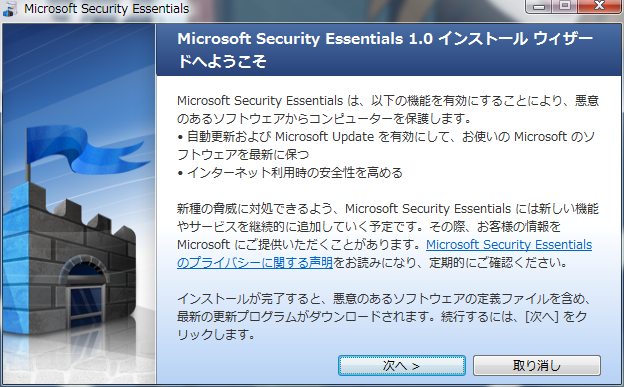The width and height of the screenshot is (624, 387).
Task: Click the bullet インターネット利用時の安全性を高める
Action: pos(290,173)
